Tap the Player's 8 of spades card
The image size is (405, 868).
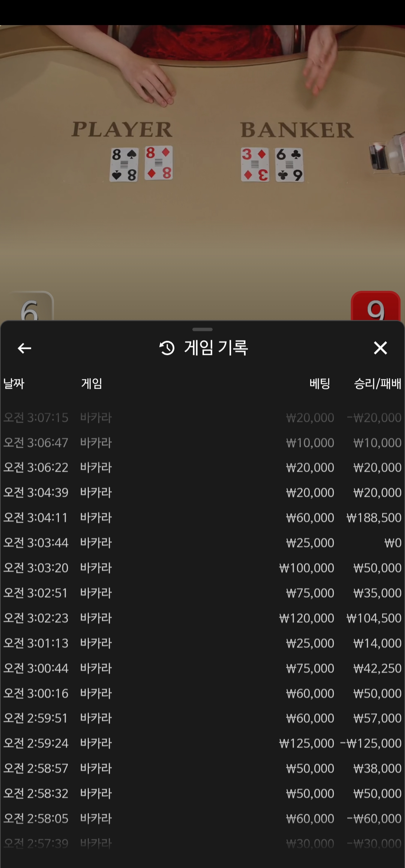[124, 165]
